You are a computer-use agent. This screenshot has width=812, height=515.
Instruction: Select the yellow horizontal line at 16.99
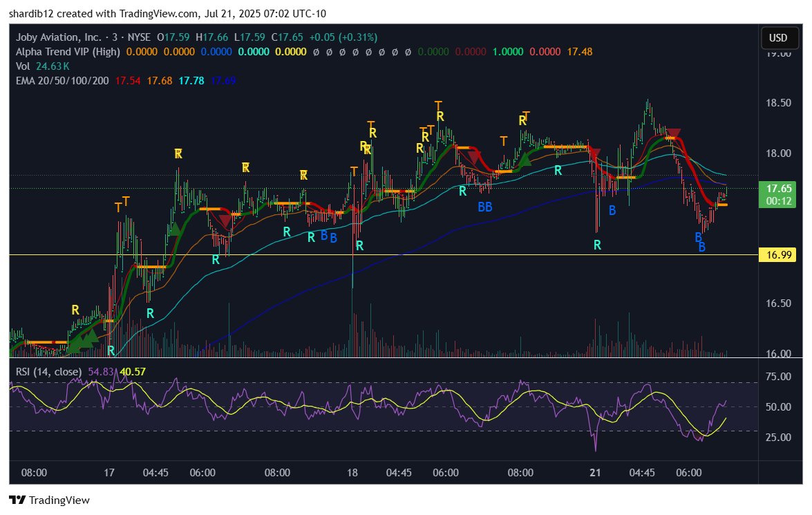point(384,254)
